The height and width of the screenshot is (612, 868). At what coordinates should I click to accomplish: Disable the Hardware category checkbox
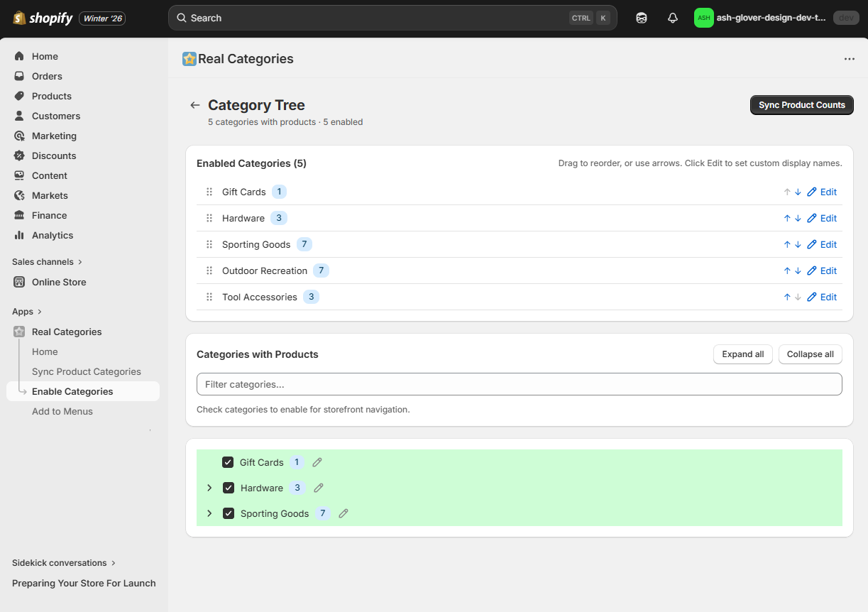click(229, 488)
